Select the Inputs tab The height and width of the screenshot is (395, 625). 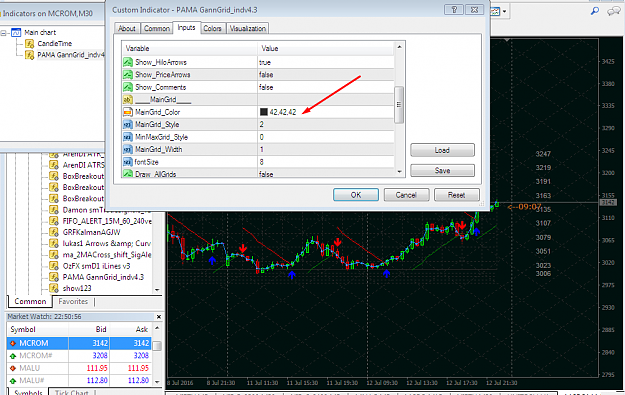186,28
